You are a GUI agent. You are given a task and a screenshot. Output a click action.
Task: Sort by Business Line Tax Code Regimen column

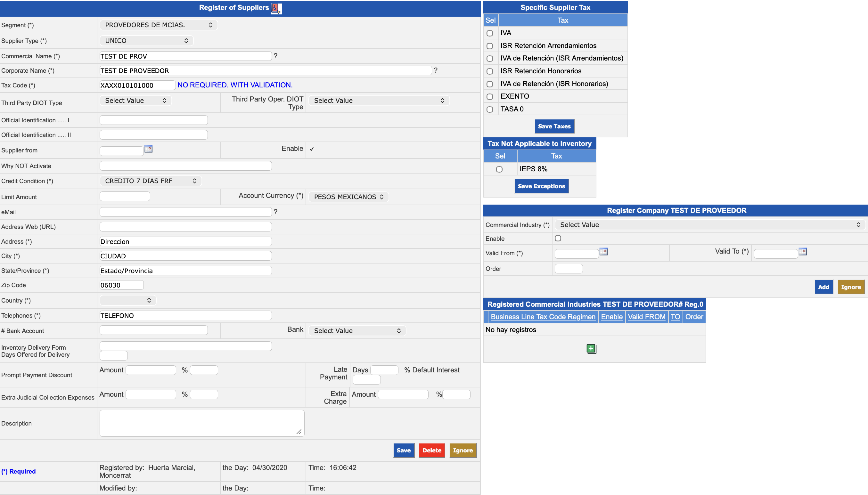[x=543, y=317]
